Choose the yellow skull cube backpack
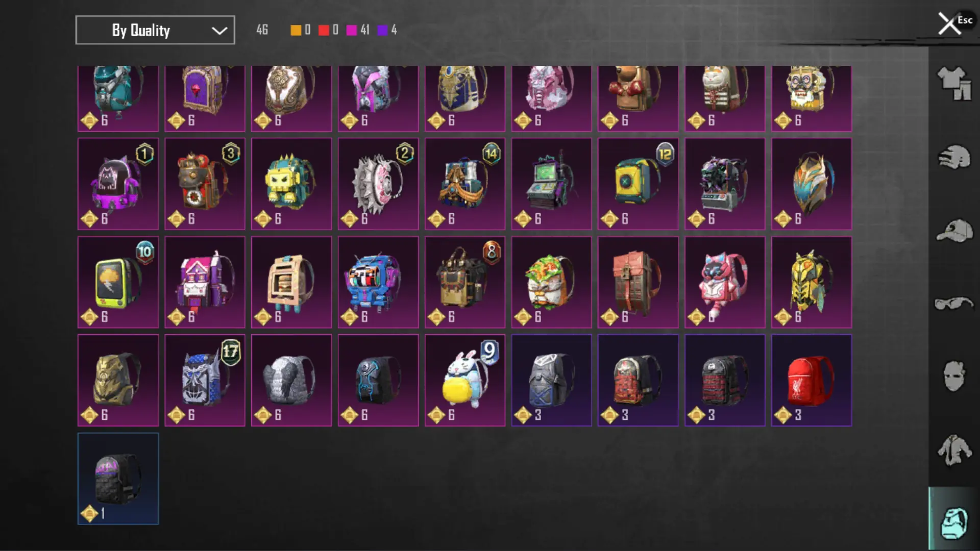The width and height of the screenshot is (980, 551). click(x=291, y=184)
